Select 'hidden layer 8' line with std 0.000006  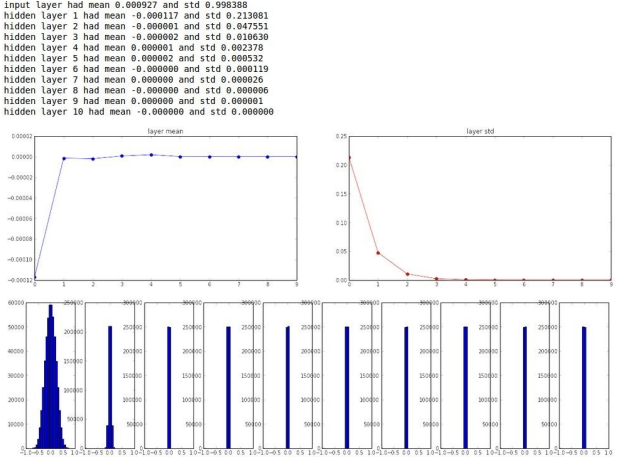136,90
